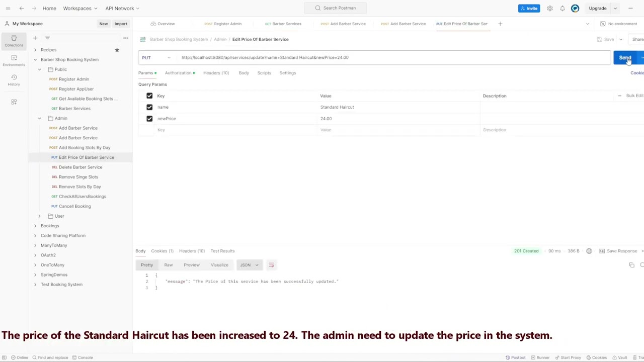Viewport: 644px width, 362px height.
Task: Click the Import button
Action: (121, 24)
